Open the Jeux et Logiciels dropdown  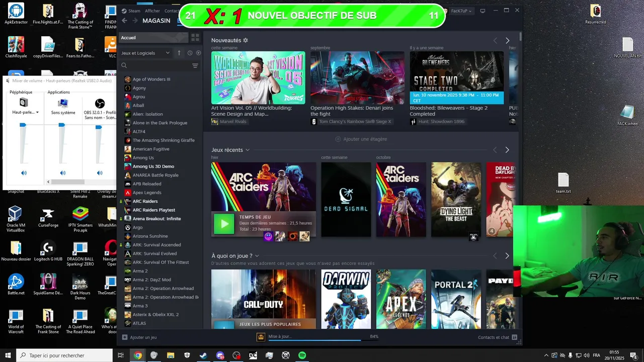point(146,53)
